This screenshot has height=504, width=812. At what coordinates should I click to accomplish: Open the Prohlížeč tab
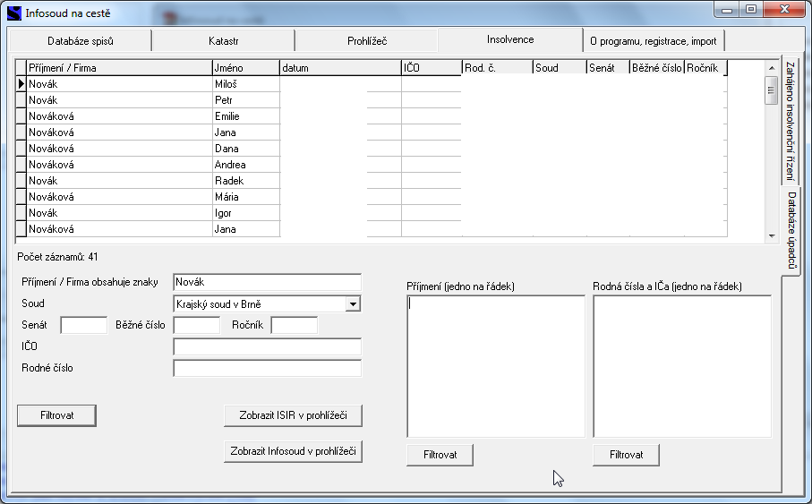pyautogui.click(x=367, y=41)
